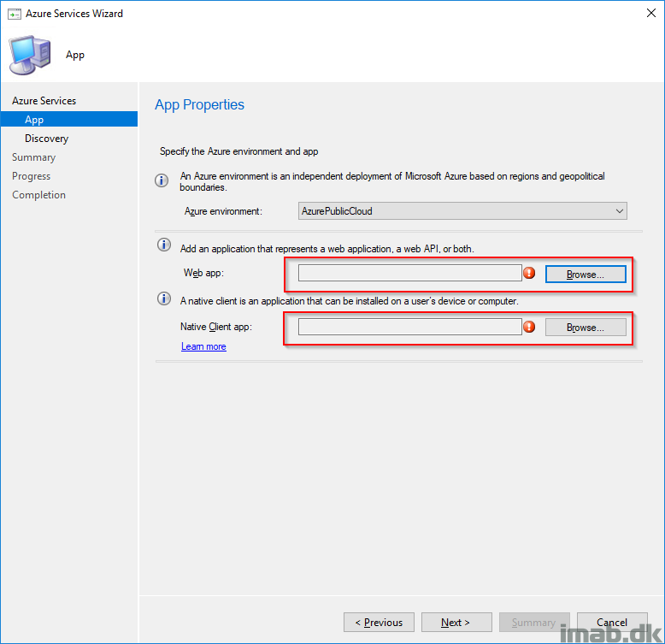Browse for a Native Client app
The image size is (665, 644).
tap(586, 327)
